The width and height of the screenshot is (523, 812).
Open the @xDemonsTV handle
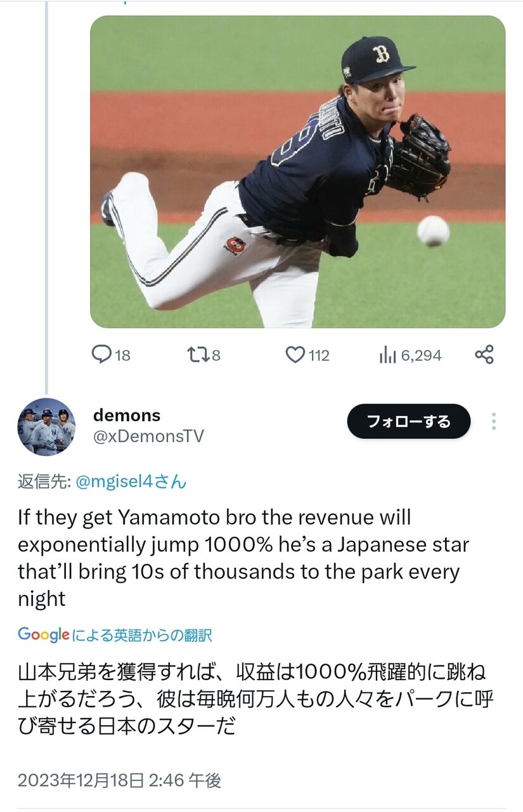tap(148, 436)
